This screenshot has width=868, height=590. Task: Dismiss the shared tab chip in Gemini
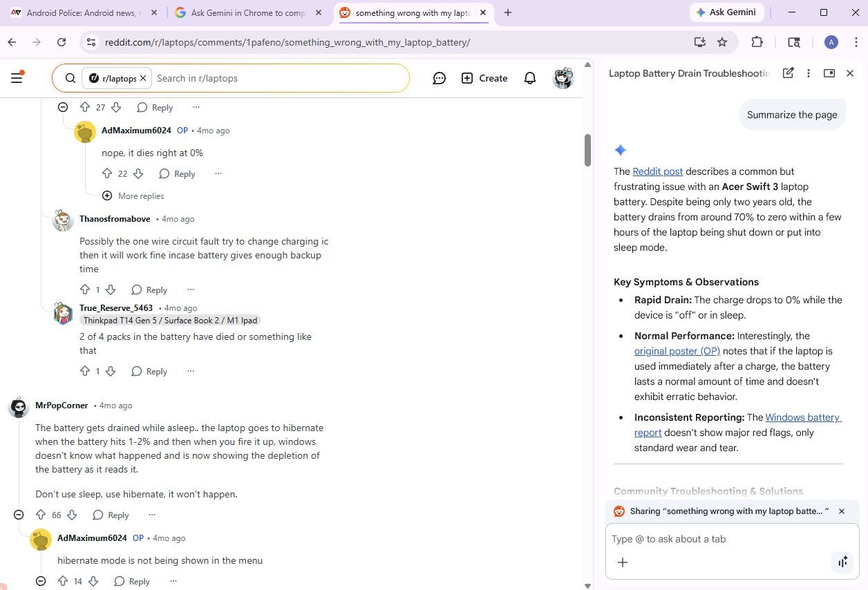pyautogui.click(x=842, y=511)
